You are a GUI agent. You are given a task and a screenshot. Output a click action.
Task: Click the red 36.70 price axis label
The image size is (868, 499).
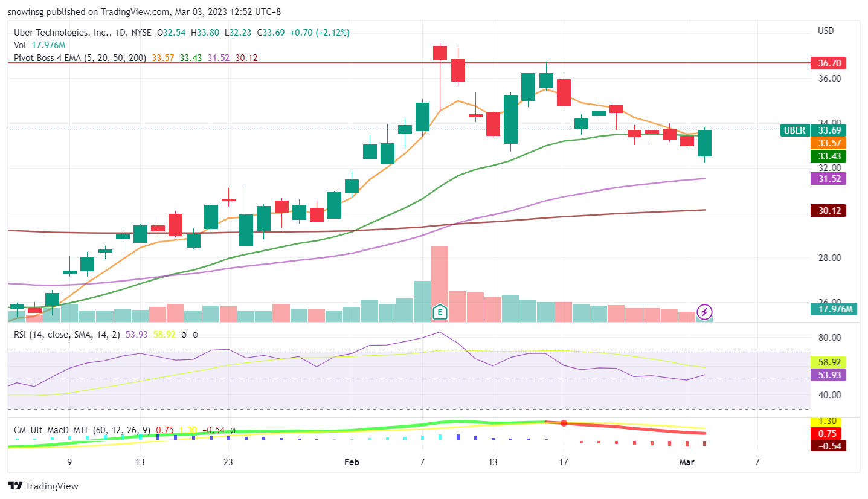[x=828, y=63]
